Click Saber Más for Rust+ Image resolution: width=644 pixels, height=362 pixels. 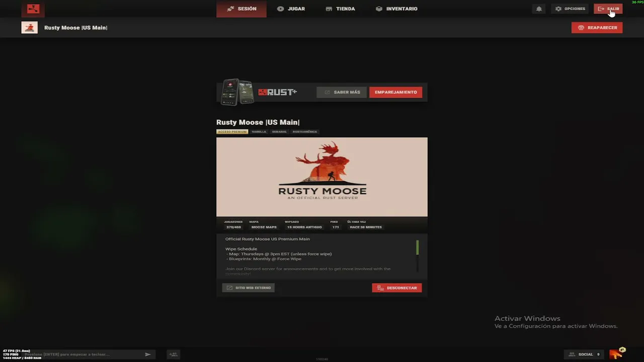tap(342, 92)
